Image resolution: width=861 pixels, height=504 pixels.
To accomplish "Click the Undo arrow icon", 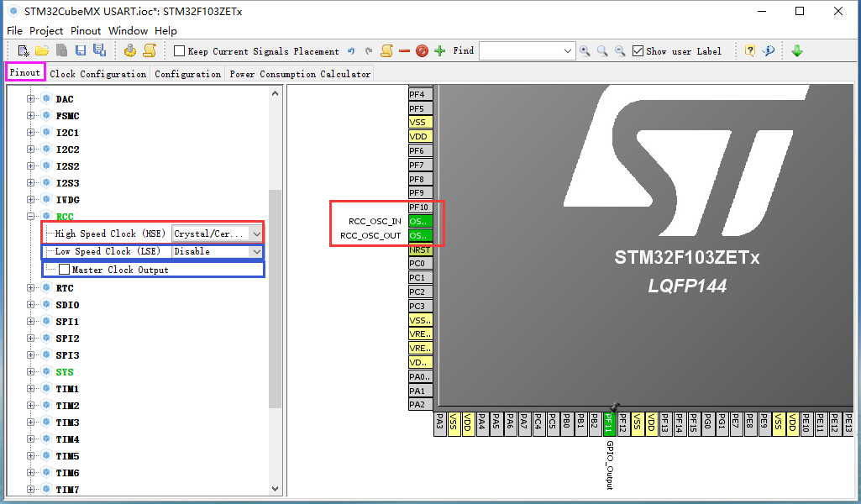I will click(x=351, y=51).
